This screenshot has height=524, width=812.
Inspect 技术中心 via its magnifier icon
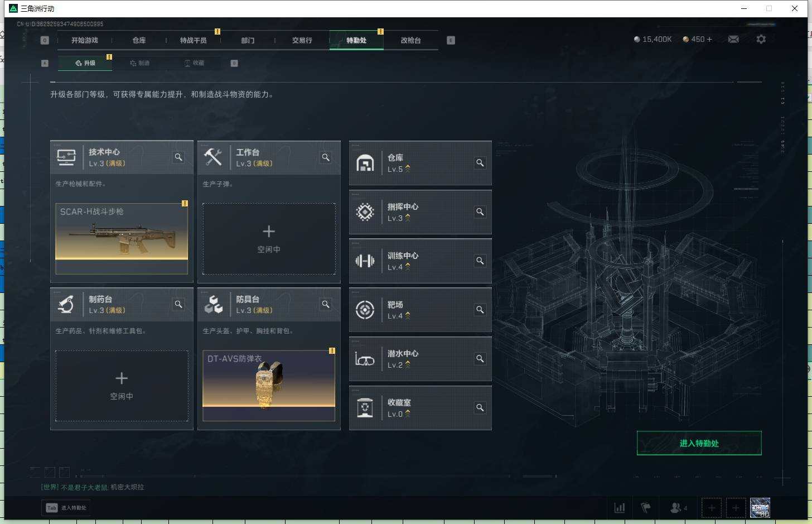click(x=178, y=157)
